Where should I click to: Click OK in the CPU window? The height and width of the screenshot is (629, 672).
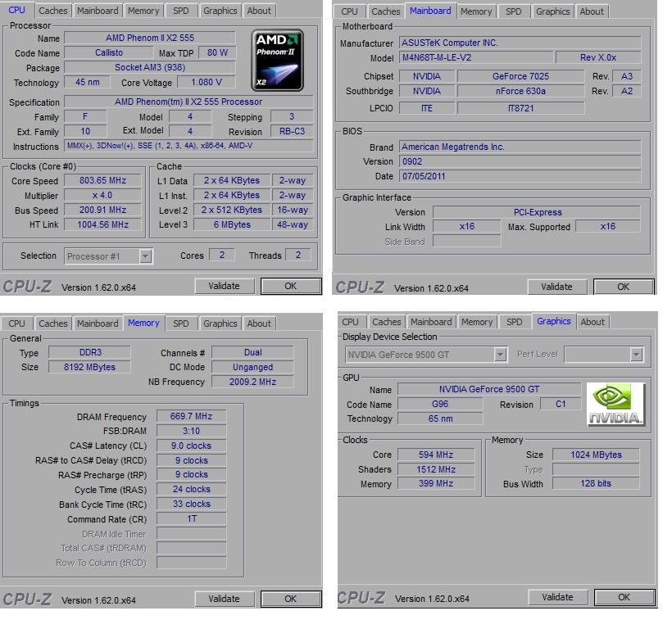coord(291,286)
